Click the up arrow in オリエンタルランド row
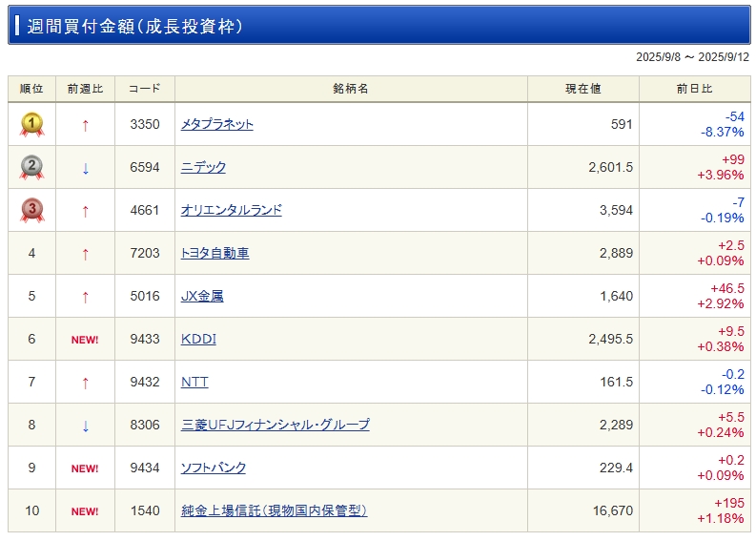 pos(86,212)
